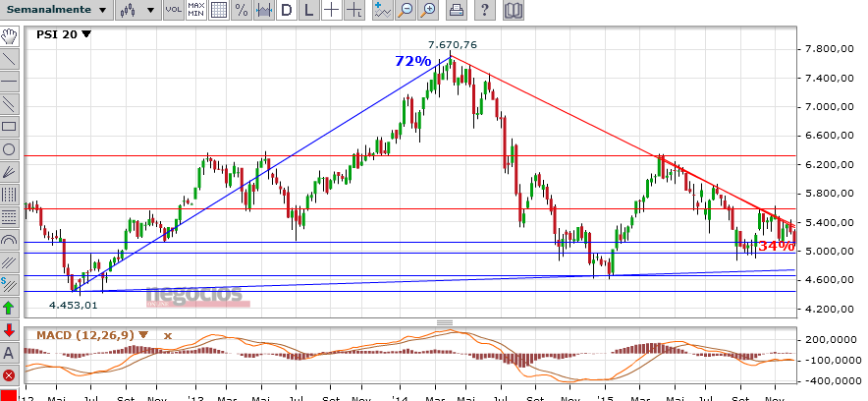Select the S speed lines tool
The height and width of the screenshot is (401, 868).
coord(9,285)
